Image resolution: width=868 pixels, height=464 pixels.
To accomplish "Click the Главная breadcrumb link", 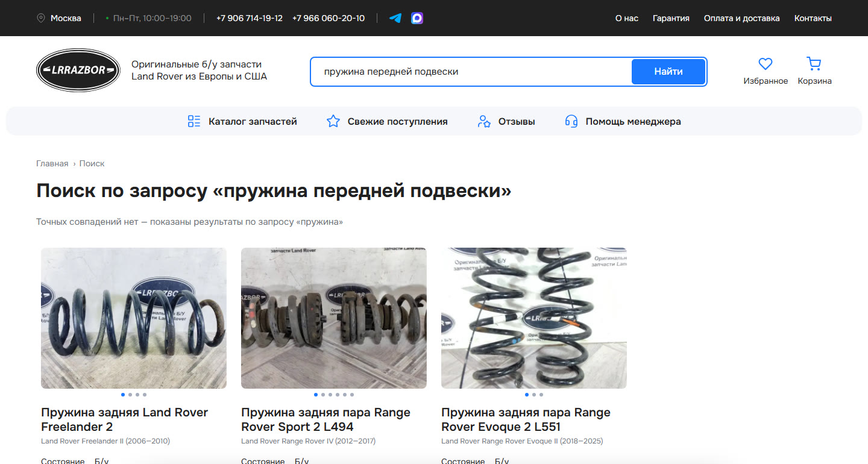I will [x=52, y=163].
